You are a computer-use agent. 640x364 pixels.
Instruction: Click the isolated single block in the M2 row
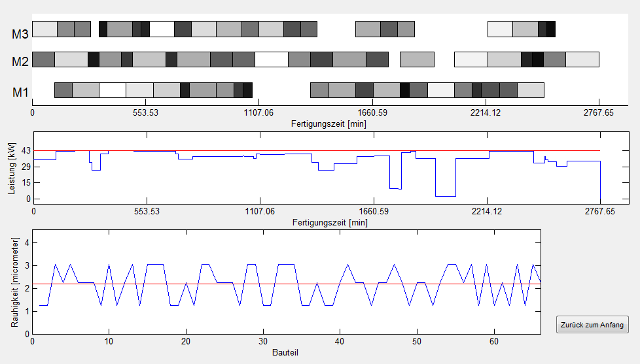[x=417, y=59]
